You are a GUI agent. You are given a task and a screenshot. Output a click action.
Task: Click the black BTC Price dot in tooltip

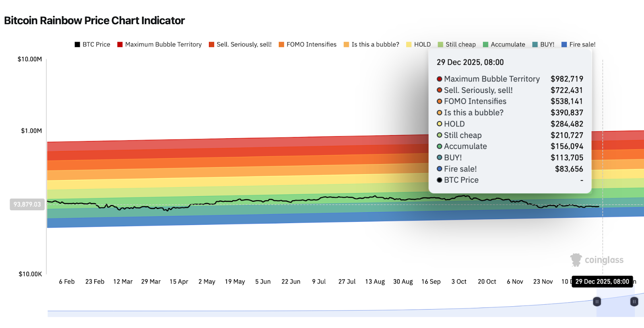(440, 180)
